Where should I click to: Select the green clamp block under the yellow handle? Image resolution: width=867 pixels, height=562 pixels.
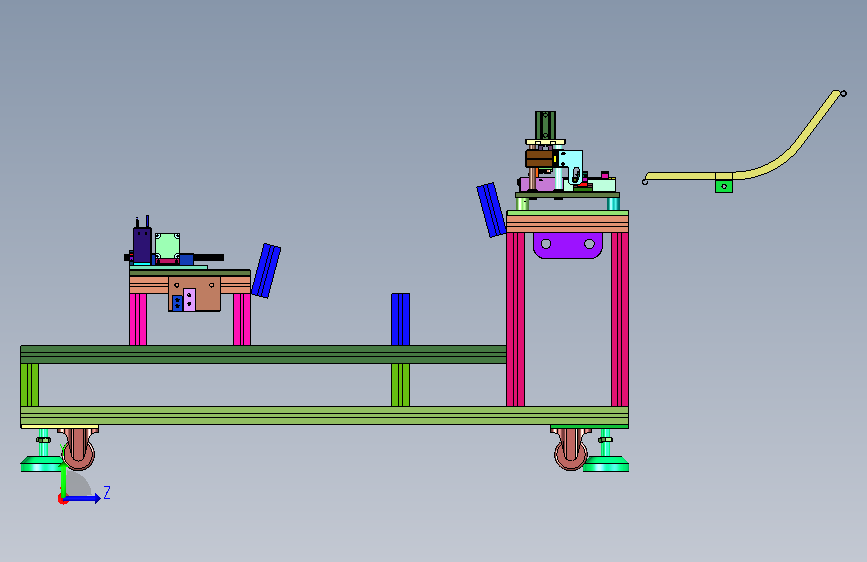[x=724, y=185]
